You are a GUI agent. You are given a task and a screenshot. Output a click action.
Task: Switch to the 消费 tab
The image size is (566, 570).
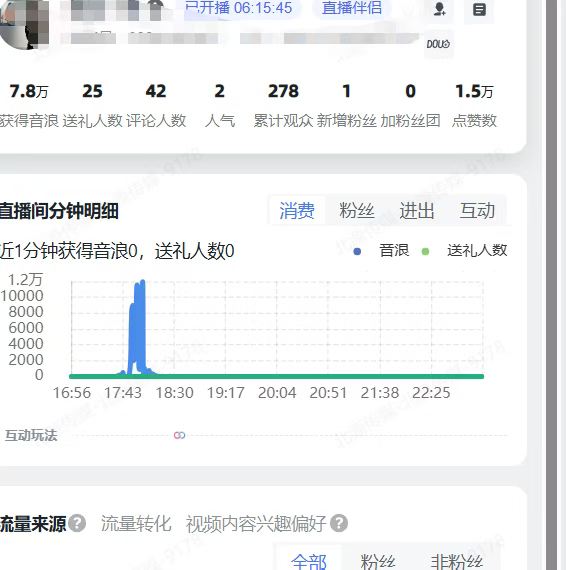[297, 211]
